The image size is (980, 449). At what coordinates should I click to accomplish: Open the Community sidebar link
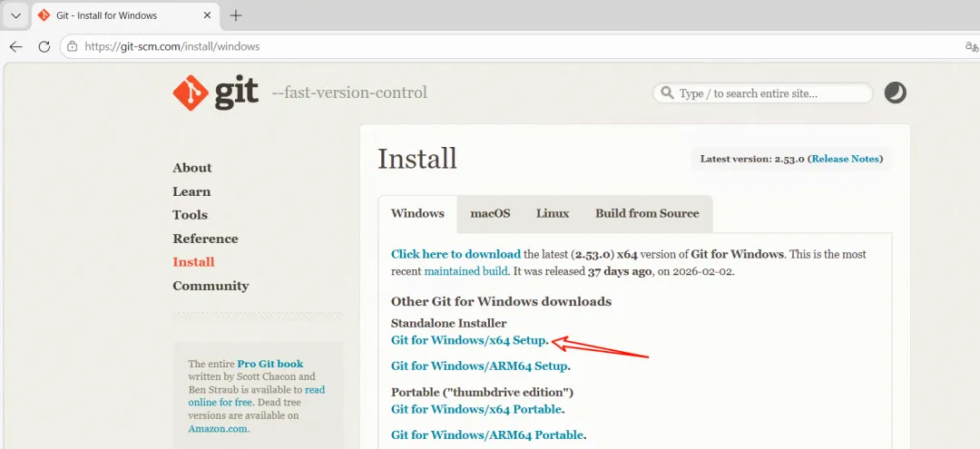pos(211,286)
